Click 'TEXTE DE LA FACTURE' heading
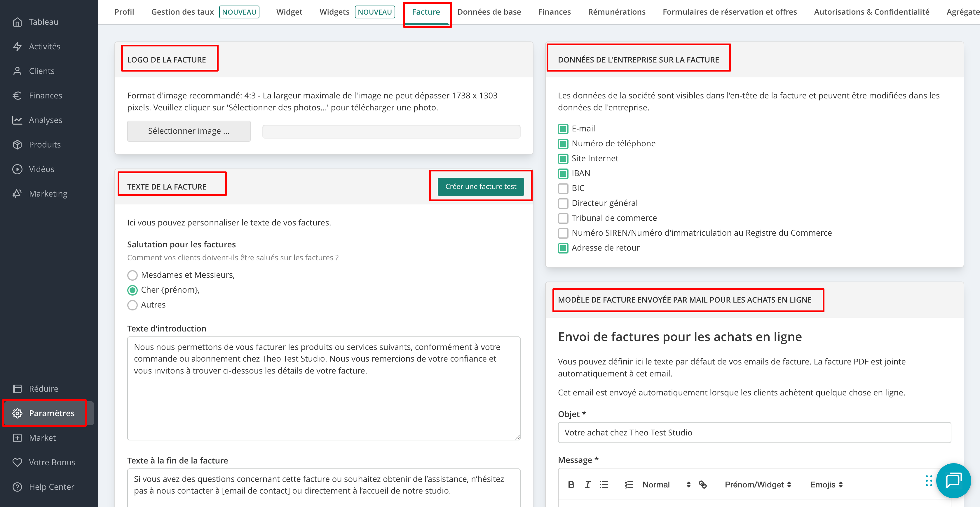 [x=167, y=187]
